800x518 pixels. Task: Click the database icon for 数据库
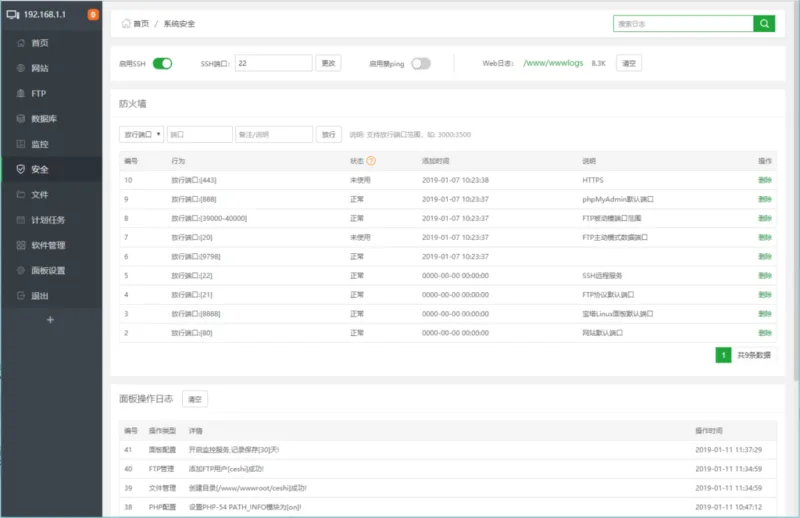[x=21, y=118]
